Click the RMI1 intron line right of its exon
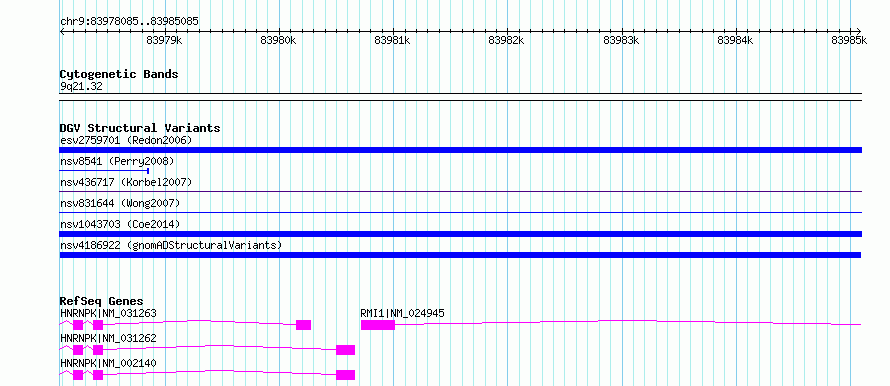Viewport: 890px width, 386px height. (628, 322)
